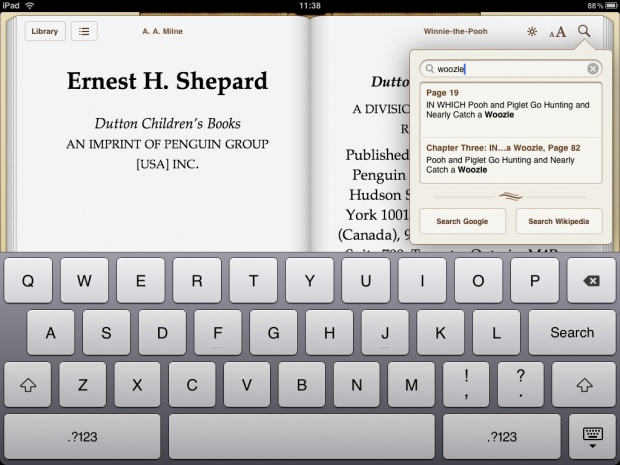The image size is (620, 465).
Task: Tap the left shift key
Action: click(x=28, y=384)
